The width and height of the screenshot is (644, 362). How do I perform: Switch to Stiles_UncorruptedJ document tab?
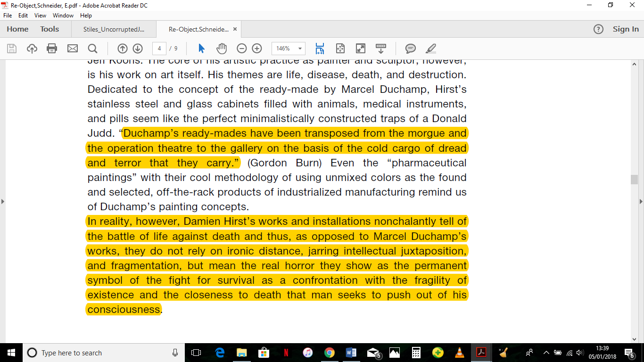click(114, 29)
